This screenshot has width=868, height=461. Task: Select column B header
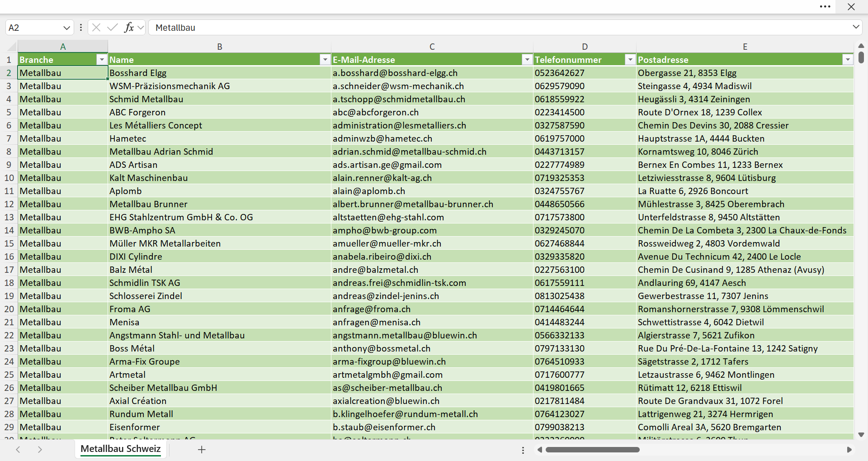(220, 47)
